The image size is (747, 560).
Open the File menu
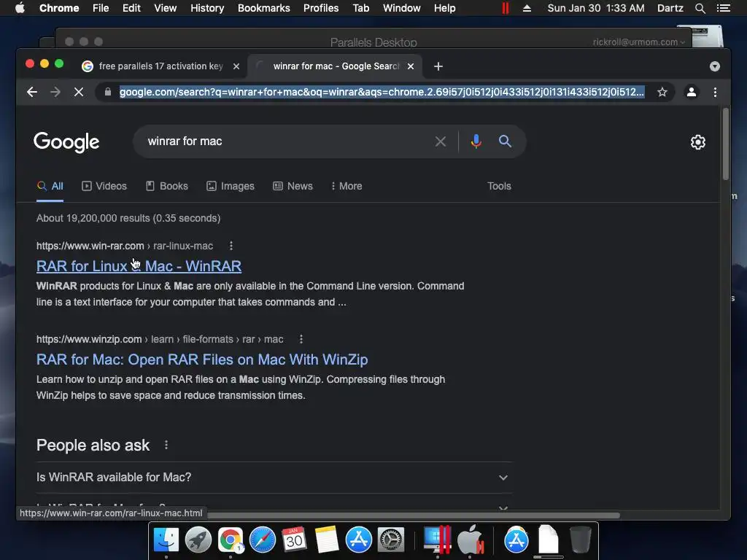click(x=101, y=8)
